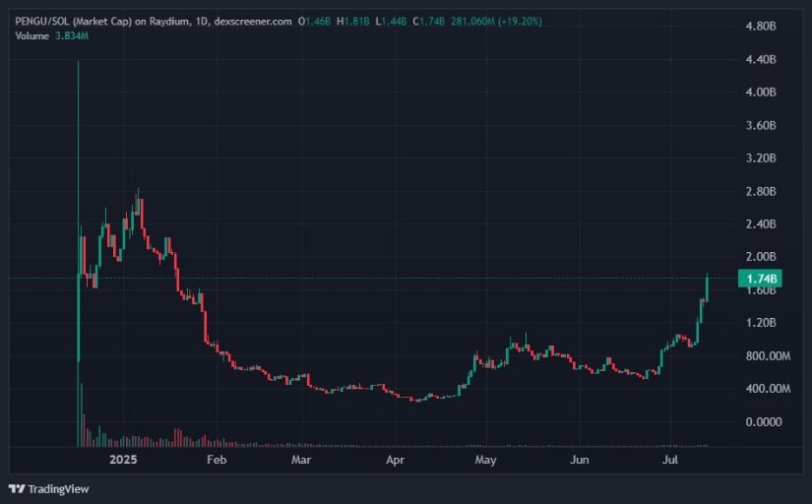Image resolution: width=812 pixels, height=504 pixels.
Task: Click the close value C1.74B
Action: pyautogui.click(x=429, y=22)
